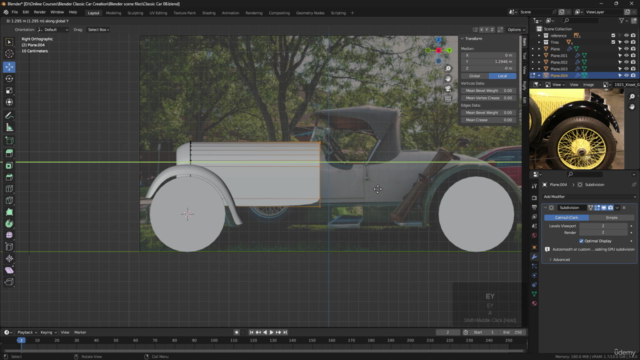The width and height of the screenshot is (640, 360).
Task: Select the Move tool
Action: [x=9, y=67]
